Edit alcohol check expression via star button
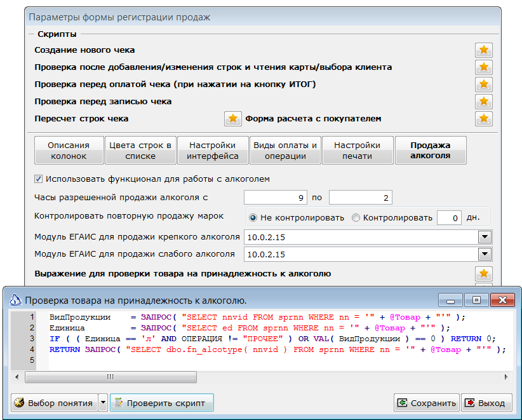The width and height of the screenshot is (522, 420). [x=483, y=274]
